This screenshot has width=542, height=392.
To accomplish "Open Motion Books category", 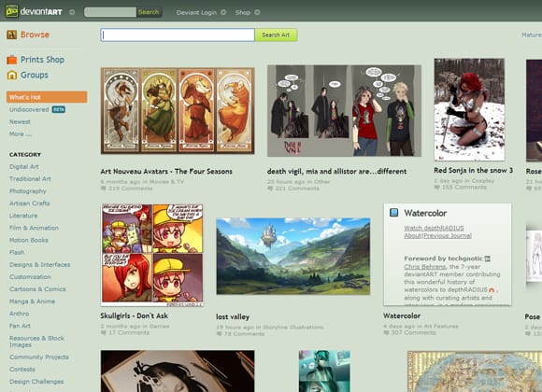I will 29,240.
